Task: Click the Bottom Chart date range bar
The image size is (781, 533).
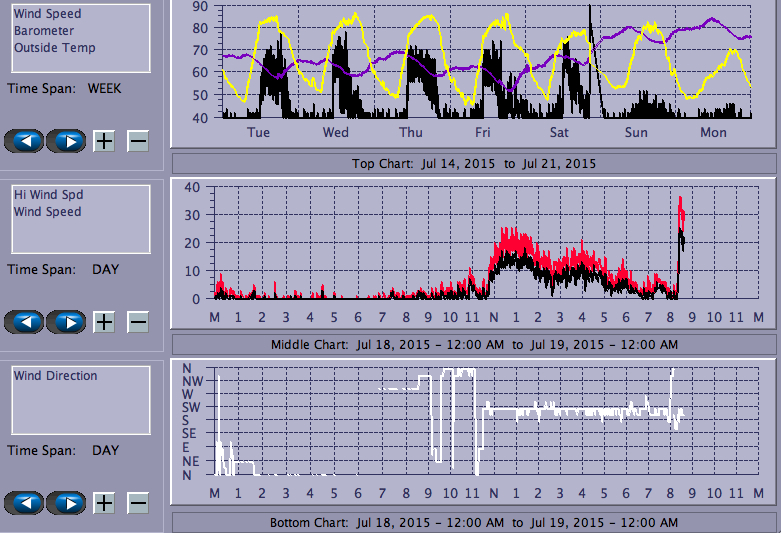Action: (474, 523)
